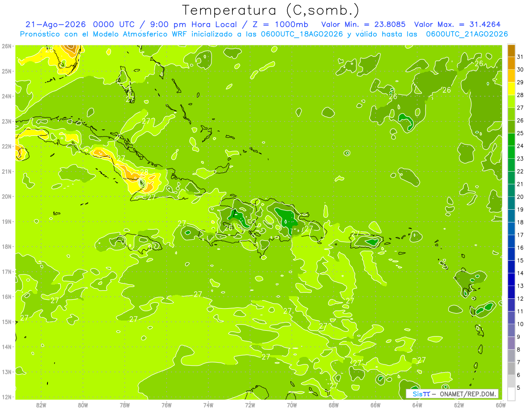Image resolution: width=532 pixels, height=411 pixels.
Task: Click the Sisπ logo in the credit box
Action: 421,394
